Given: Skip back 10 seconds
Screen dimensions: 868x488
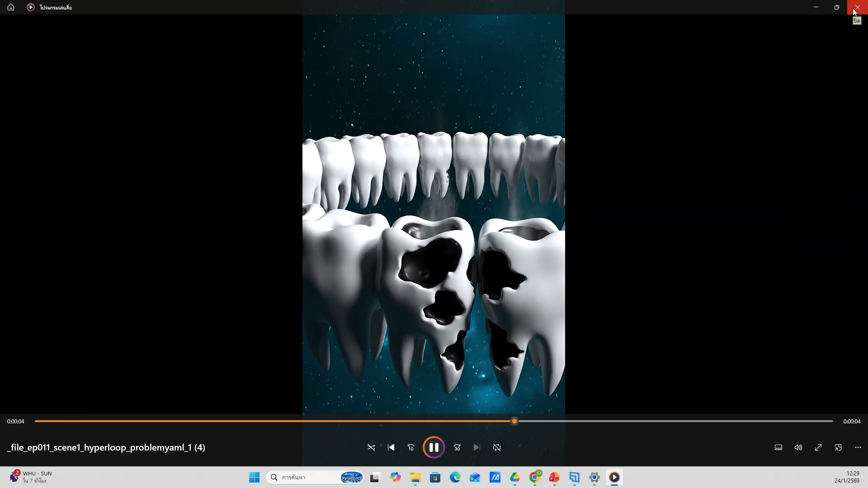Looking at the screenshot, I should click(x=411, y=447).
